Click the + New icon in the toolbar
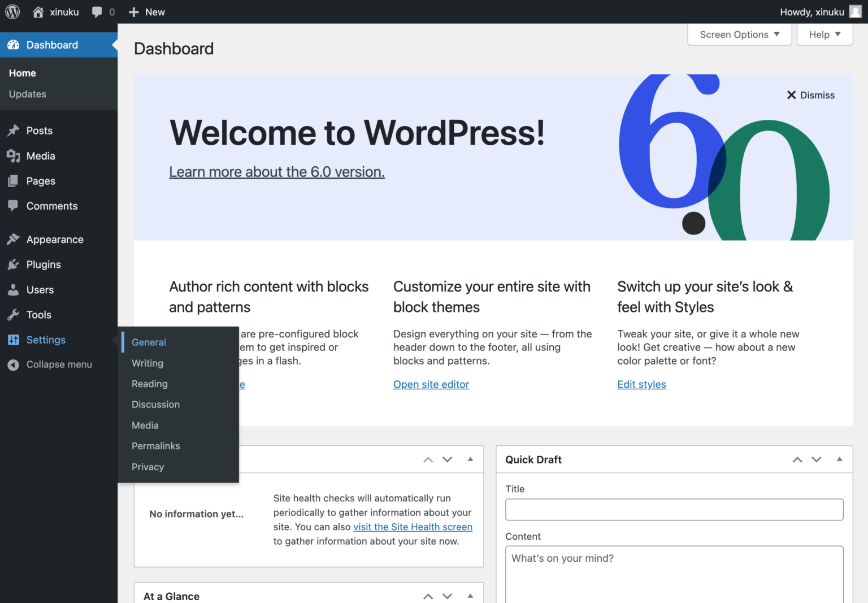868x603 pixels. (x=133, y=11)
